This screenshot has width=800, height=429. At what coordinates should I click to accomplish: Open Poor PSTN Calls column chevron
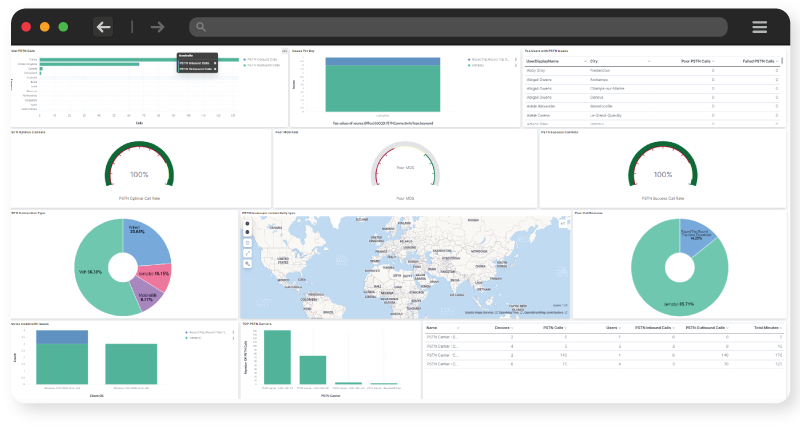713,61
